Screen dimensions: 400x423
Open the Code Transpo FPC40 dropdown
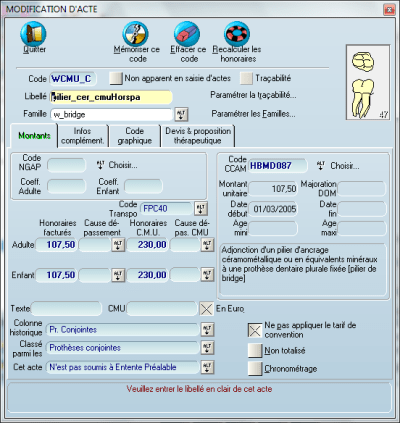click(x=201, y=208)
